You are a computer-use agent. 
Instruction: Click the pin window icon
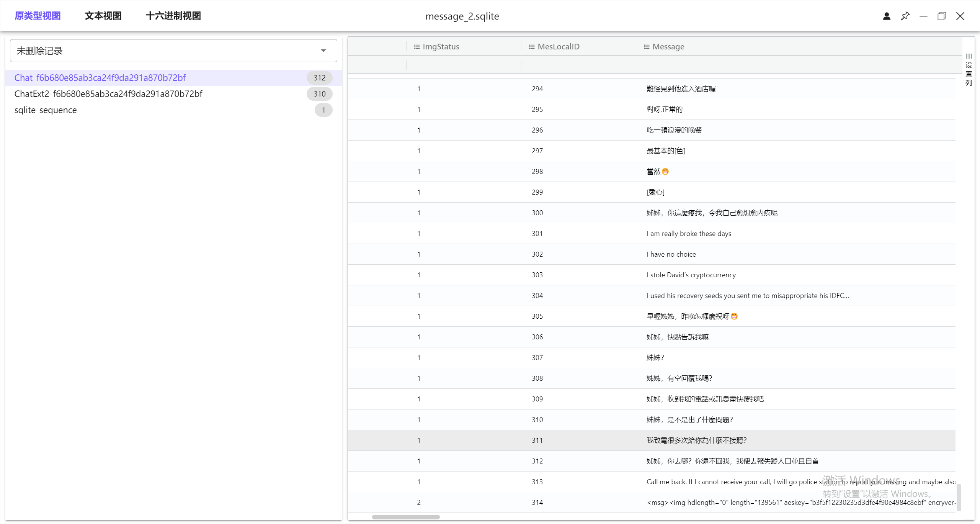[x=905, y=16]
